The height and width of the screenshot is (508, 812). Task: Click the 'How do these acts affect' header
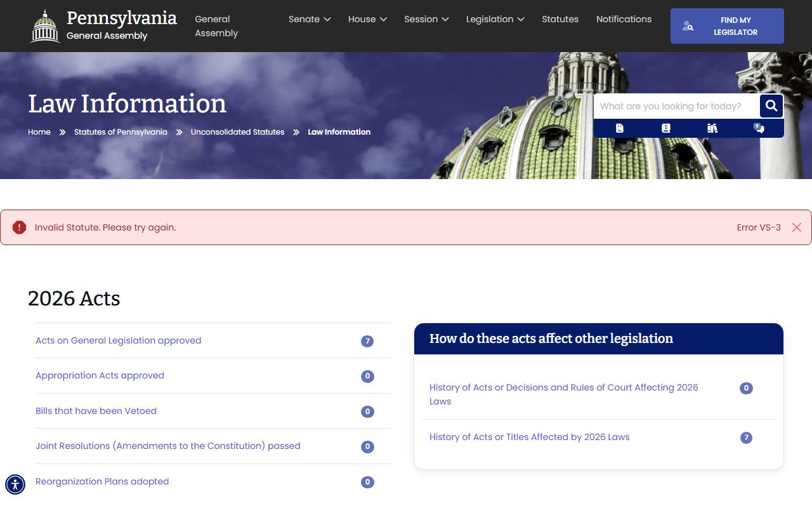[551, 338]
